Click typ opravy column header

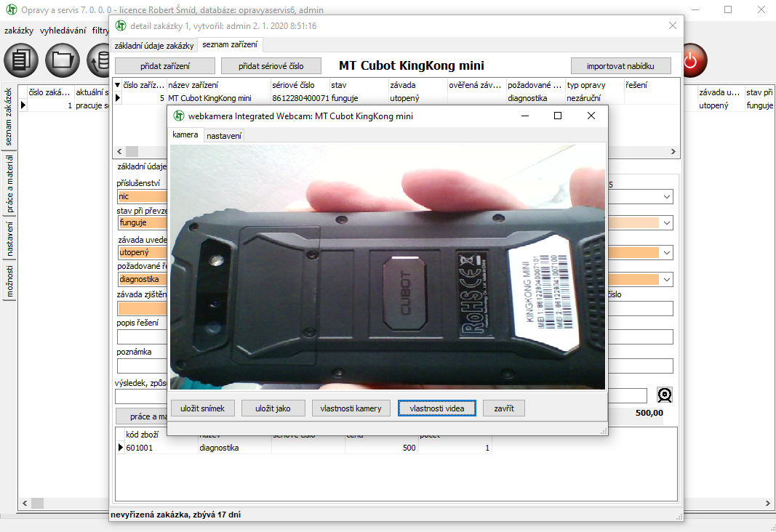pyautogui.click(x=595, y=85)
